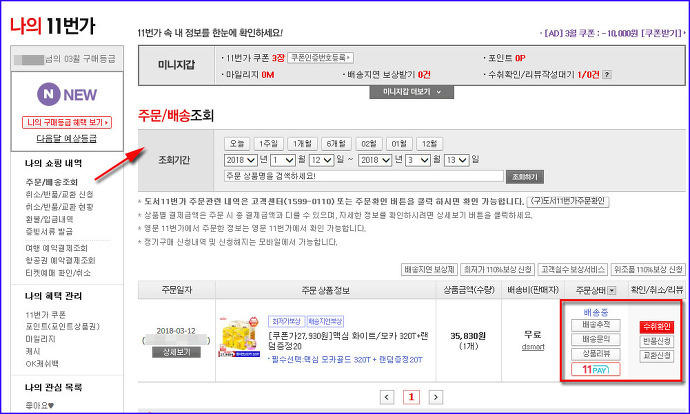Open the start month dropdown showing 1
The image size is (690, 414).
point(283,160)
